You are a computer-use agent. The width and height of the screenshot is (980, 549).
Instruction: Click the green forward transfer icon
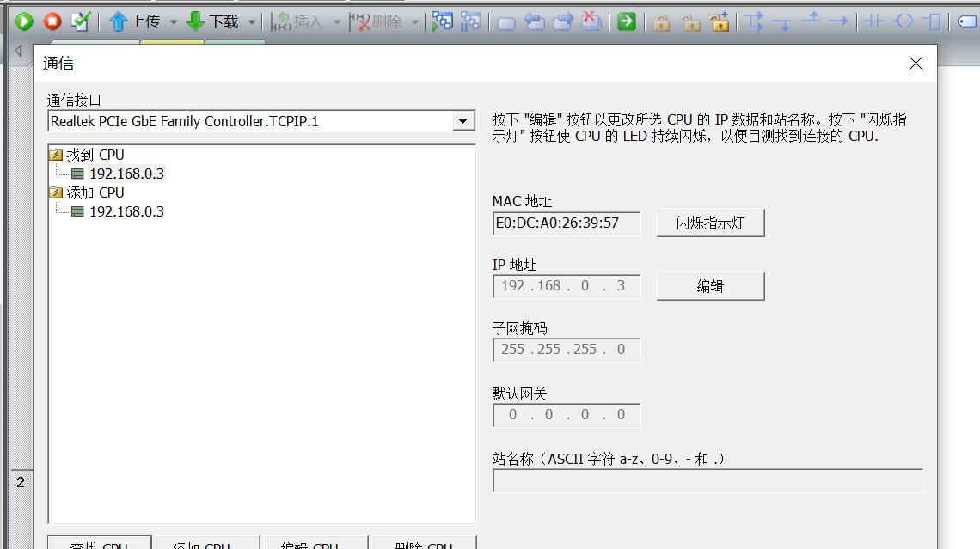point(626,21)
